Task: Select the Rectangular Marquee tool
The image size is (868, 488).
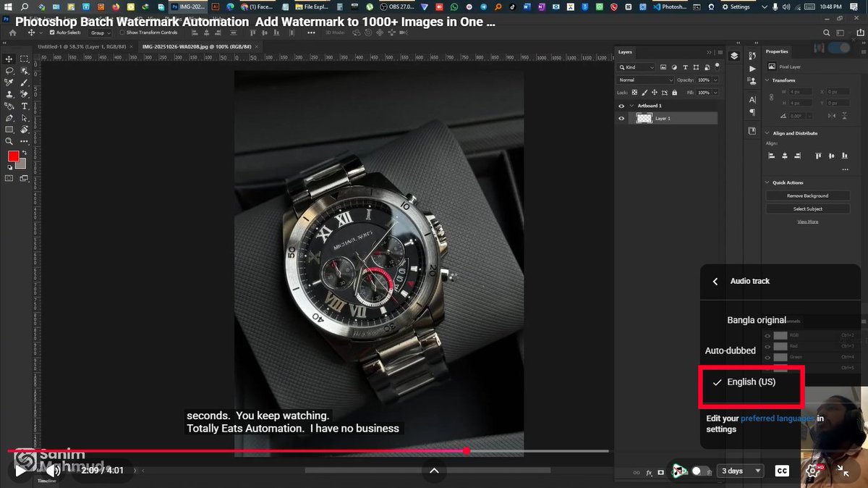Action: [24, 59]
